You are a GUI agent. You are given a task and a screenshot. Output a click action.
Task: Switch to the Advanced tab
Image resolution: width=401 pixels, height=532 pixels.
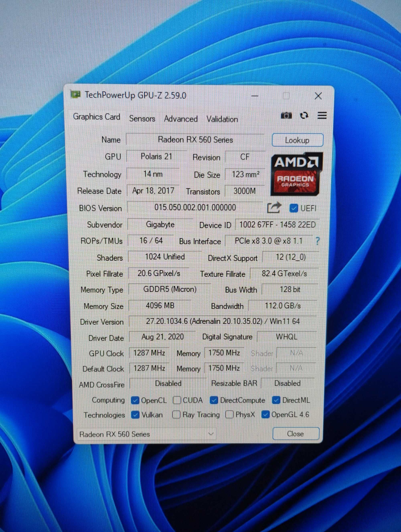[x=181, y=119]
